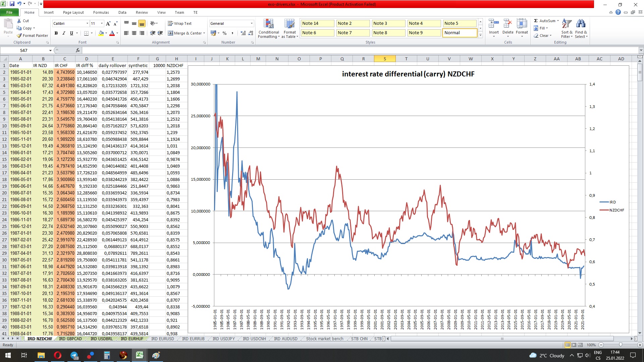Open the Formulas ribbon tab
Viewport: 644px width, 362px height.
[101, 12]
